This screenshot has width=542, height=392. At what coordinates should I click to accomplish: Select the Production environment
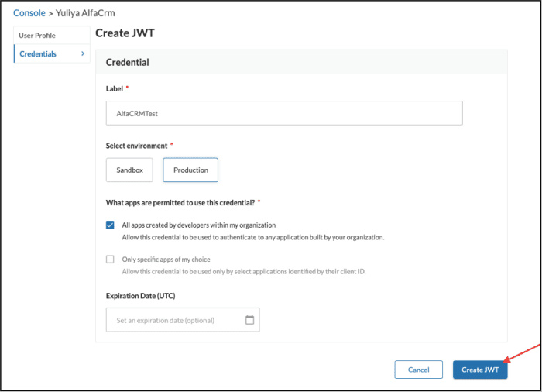pos(190,170)
